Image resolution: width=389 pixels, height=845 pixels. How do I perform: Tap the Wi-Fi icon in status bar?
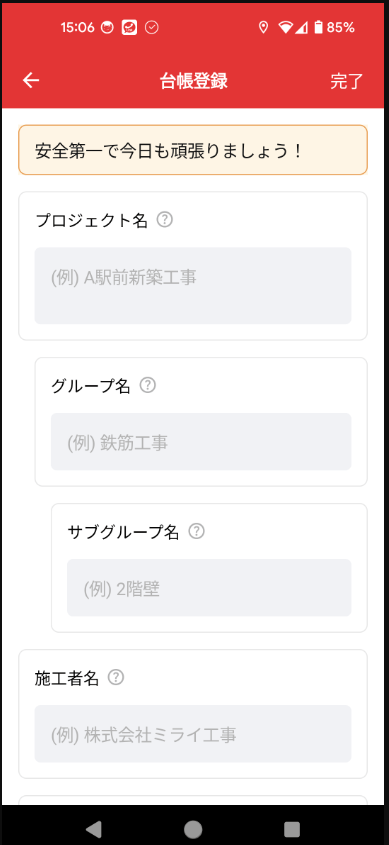tap(285, 27)
